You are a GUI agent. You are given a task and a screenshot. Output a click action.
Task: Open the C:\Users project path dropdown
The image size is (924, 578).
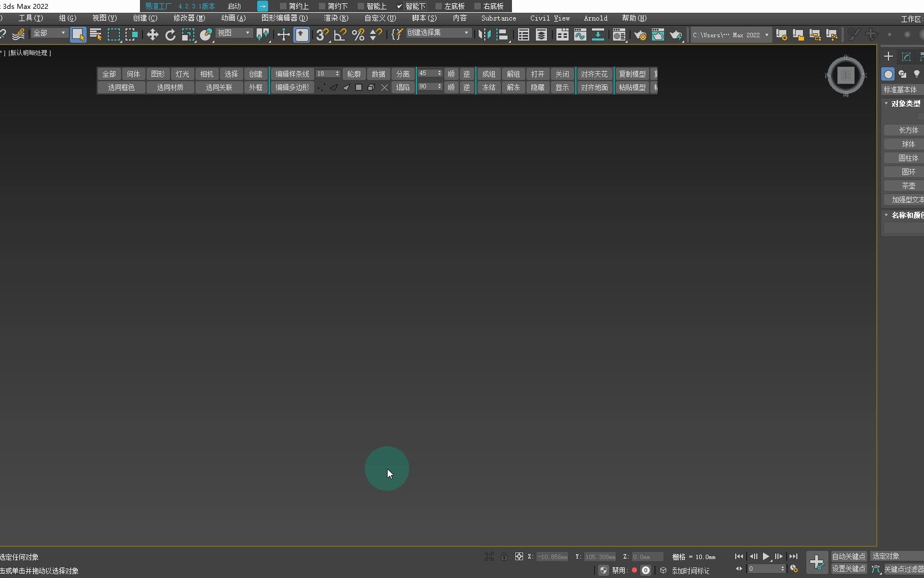coord(731,34)
